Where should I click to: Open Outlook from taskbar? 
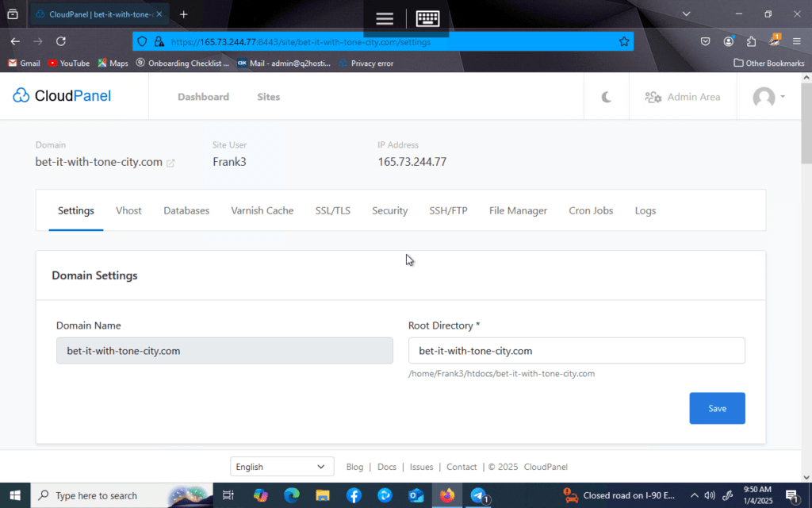(x=416, y=495)
